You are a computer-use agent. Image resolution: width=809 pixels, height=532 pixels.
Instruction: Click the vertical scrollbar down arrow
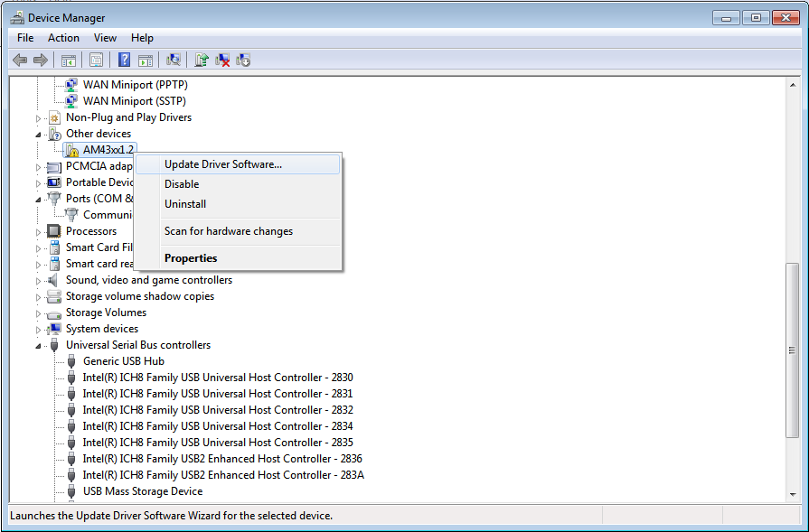(793, 495)
